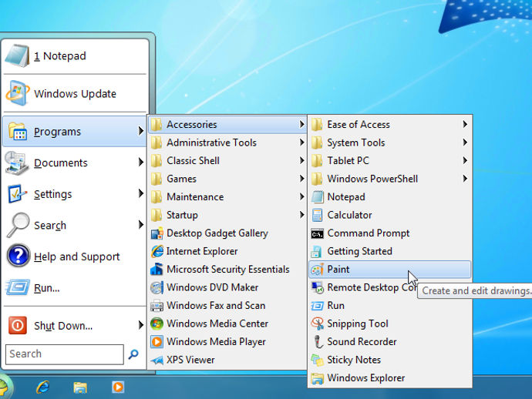
Task: Expand the Games submenu arrow
Action: coord(301,178)
